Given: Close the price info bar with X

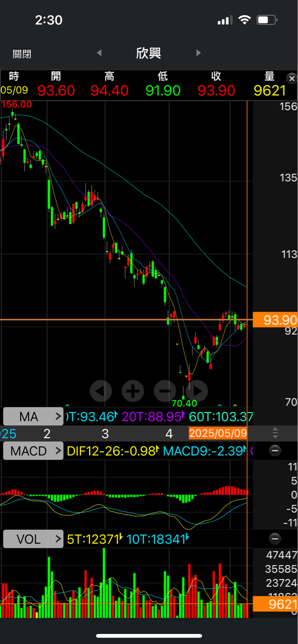Looking at the screenshot, I should pos(291,78).
